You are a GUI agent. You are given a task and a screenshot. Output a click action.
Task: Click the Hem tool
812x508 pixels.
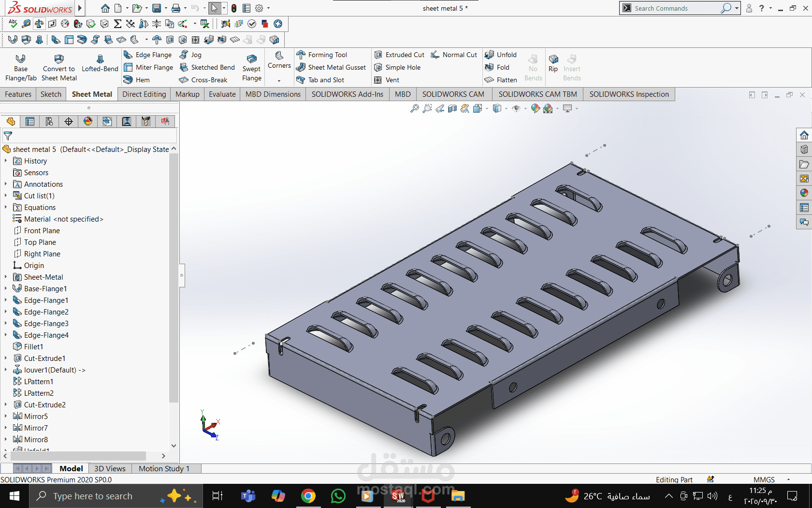(137, 80)
